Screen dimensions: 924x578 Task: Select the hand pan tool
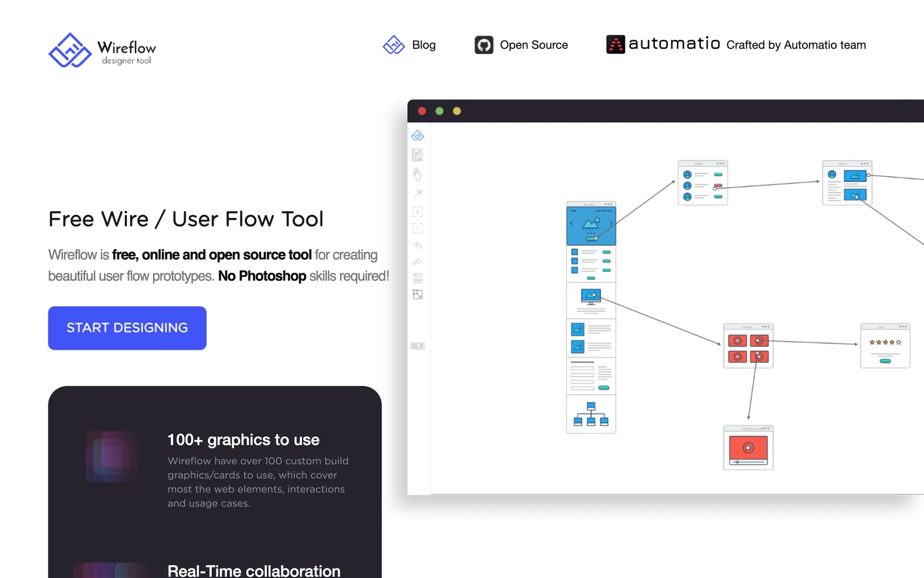pos(418,175)
